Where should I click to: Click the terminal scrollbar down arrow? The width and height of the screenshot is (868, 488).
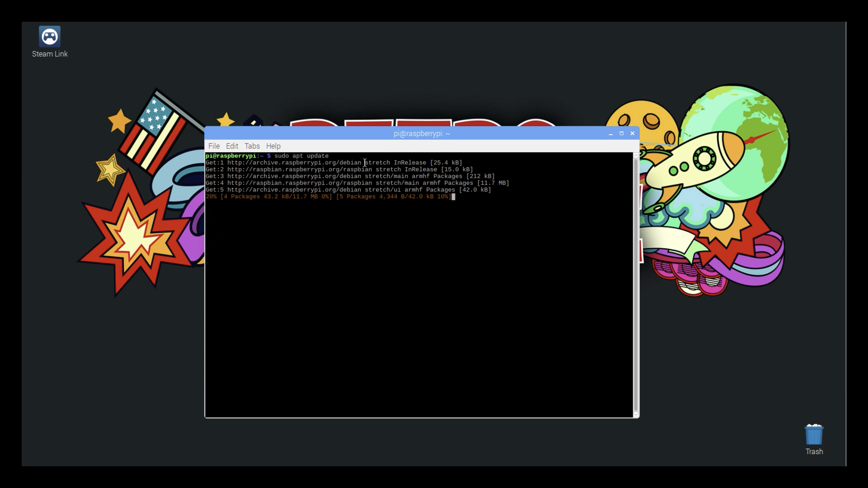(x=636, y=415)
